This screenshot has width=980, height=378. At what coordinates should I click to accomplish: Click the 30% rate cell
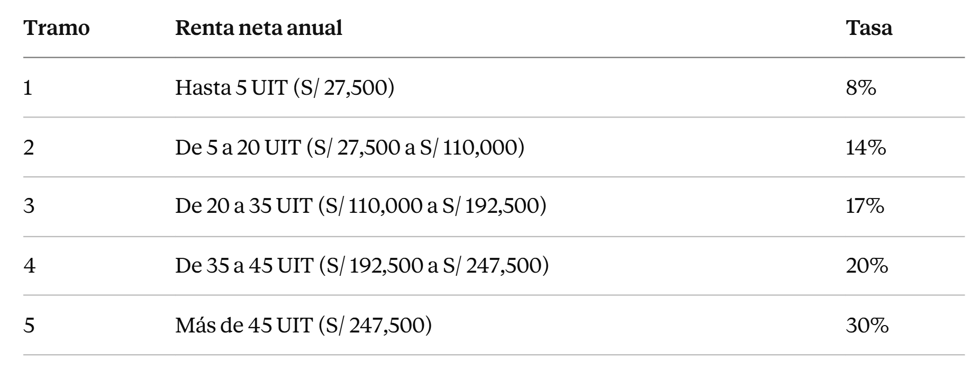pyautogui.click(x=867, y=325)
